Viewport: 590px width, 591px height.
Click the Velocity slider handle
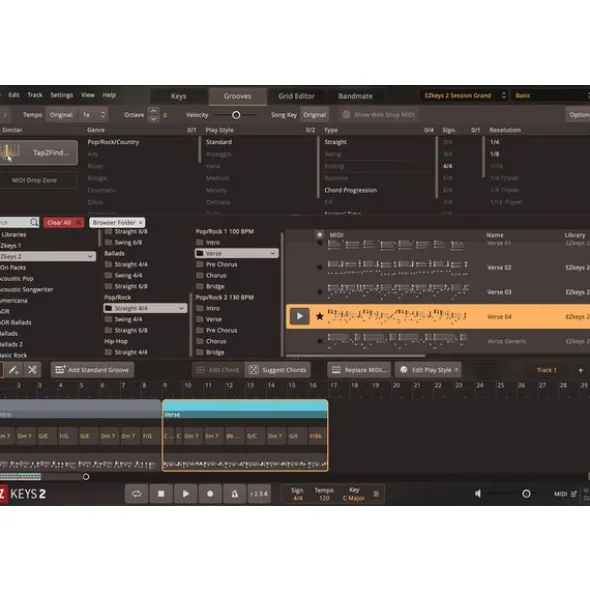click(236, 115)
